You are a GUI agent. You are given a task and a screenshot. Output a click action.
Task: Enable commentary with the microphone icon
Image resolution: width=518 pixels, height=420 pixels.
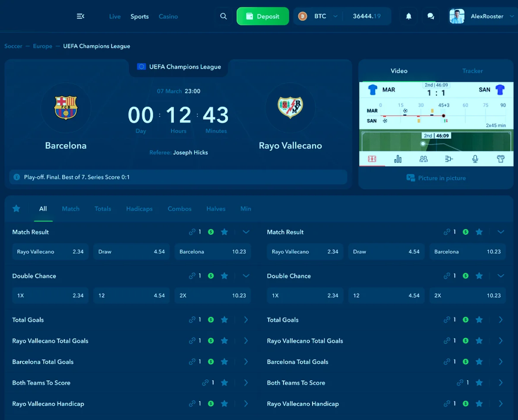pos(475,158)
